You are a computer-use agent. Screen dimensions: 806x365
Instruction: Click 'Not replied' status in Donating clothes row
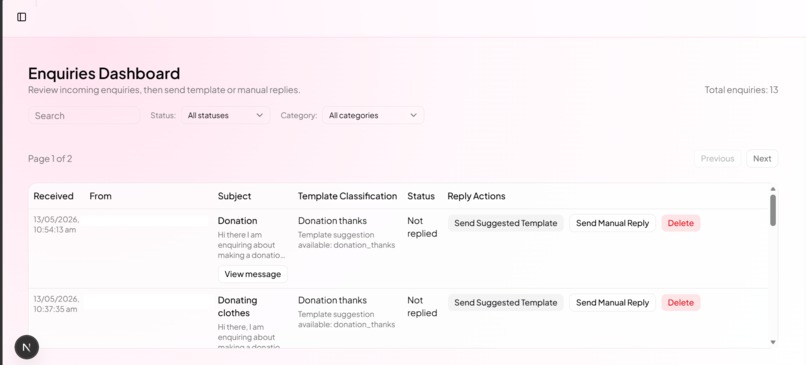[422, 306]
